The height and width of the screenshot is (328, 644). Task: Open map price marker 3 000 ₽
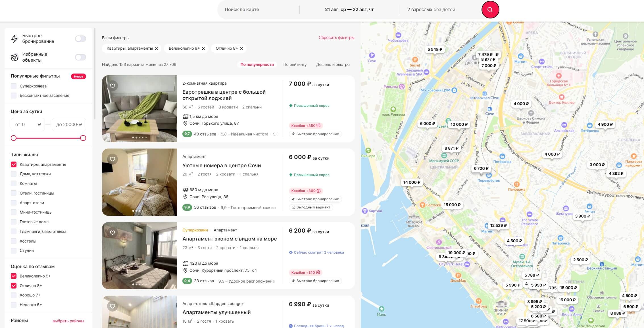point(597,165)
